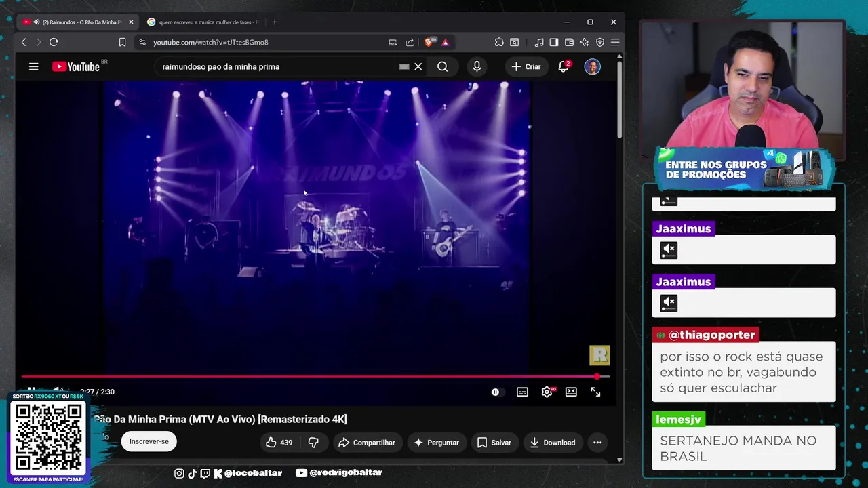Switch the player to theater mode
Screen dimensions: 868x488
[571, 392]
